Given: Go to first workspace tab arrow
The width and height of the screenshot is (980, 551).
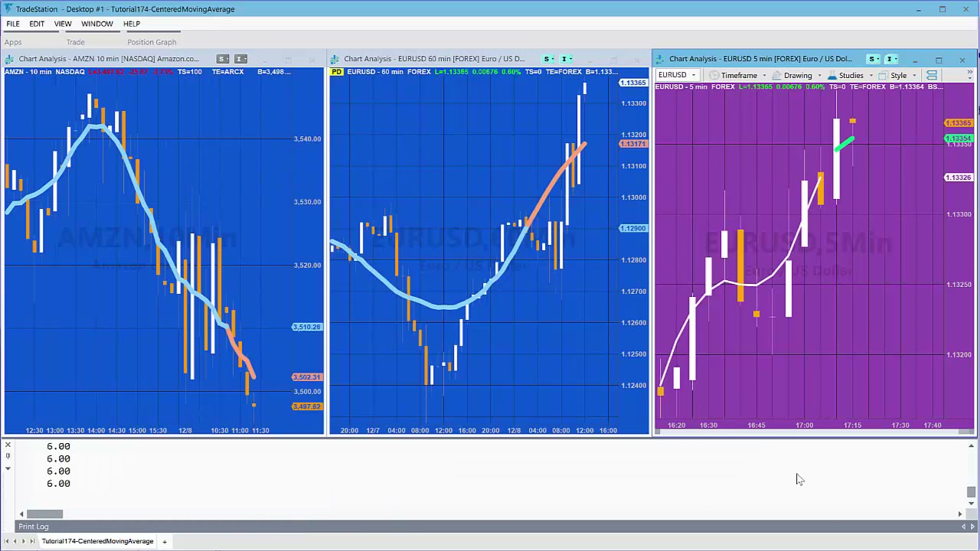Looking at the screenshot, I should 7,541.
